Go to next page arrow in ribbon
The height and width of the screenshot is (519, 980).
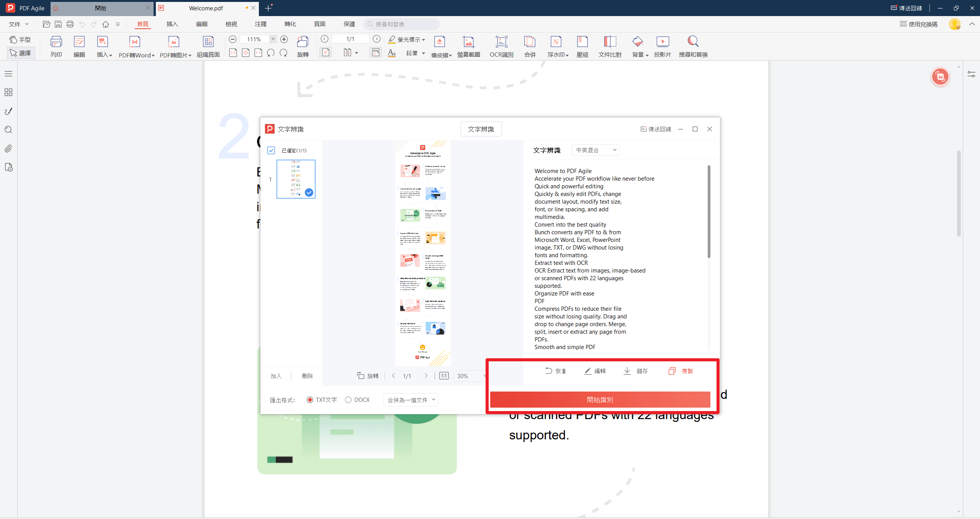click(x=376, y=39)
